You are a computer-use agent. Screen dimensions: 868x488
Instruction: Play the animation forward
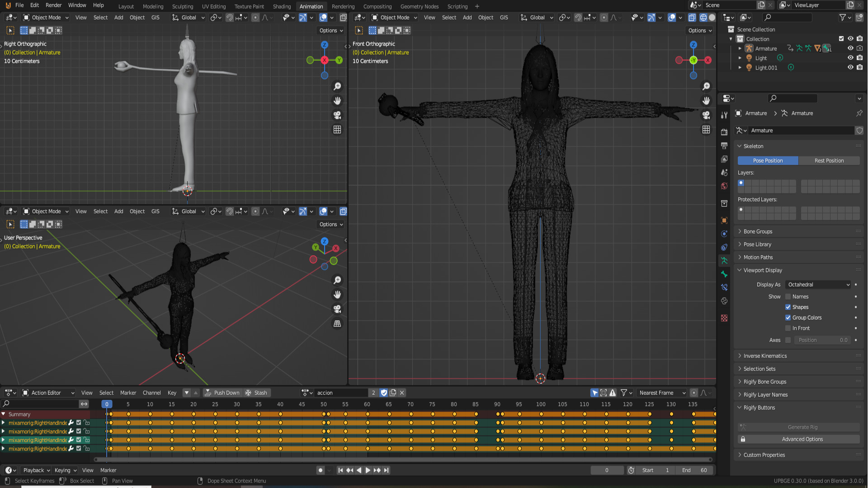coord(368,470)
